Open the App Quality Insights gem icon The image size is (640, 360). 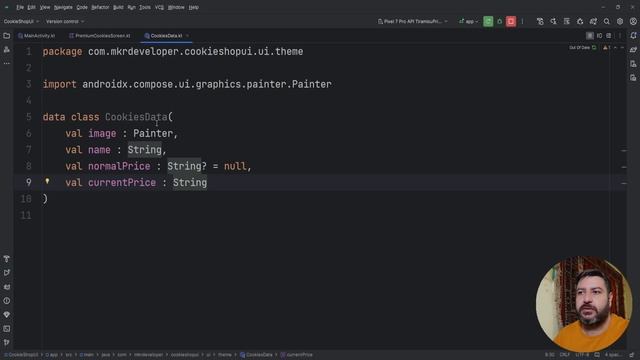point(7,315)
